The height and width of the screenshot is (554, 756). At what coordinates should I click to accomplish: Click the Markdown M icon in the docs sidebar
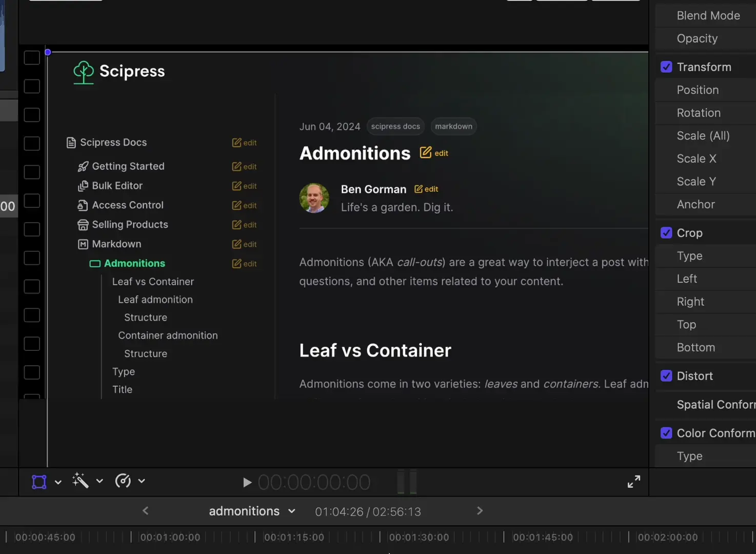tap(84, 244)
